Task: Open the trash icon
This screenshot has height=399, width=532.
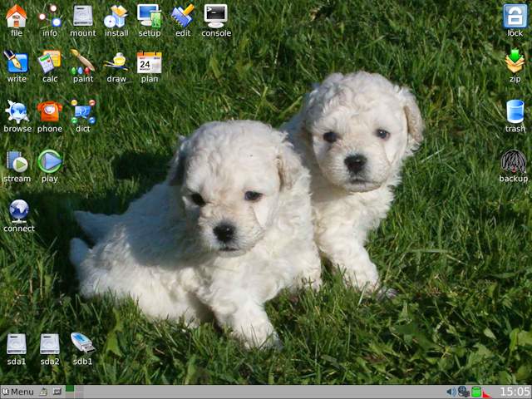Action: point(515,112)
